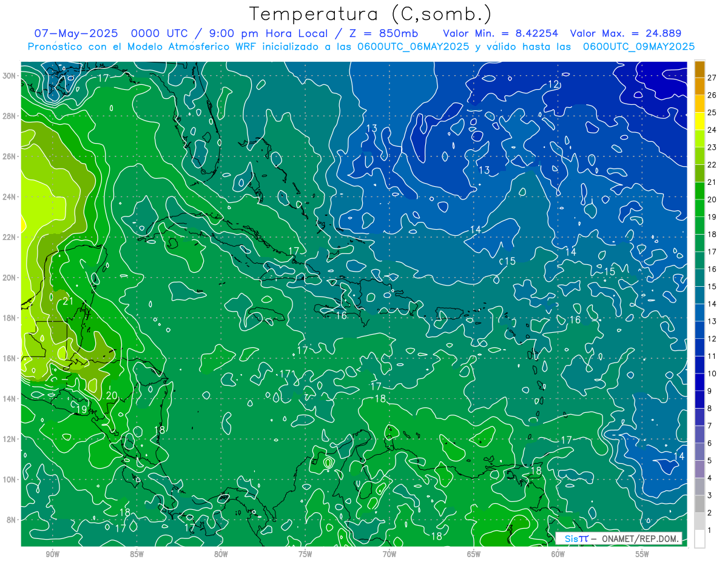Click the title "Temperatura (C,somb.)"

[x=371, y=14]
